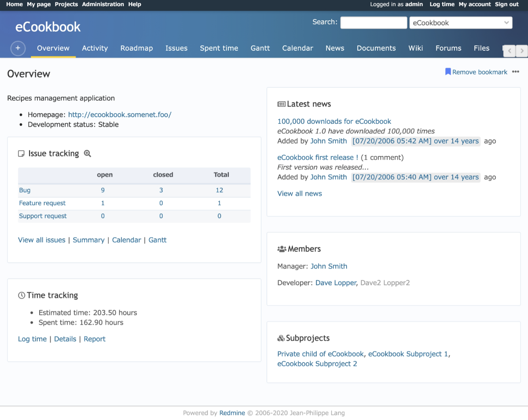Go to the News tab
This screenshot has width=528, height=420.
[x=335, y=48]
